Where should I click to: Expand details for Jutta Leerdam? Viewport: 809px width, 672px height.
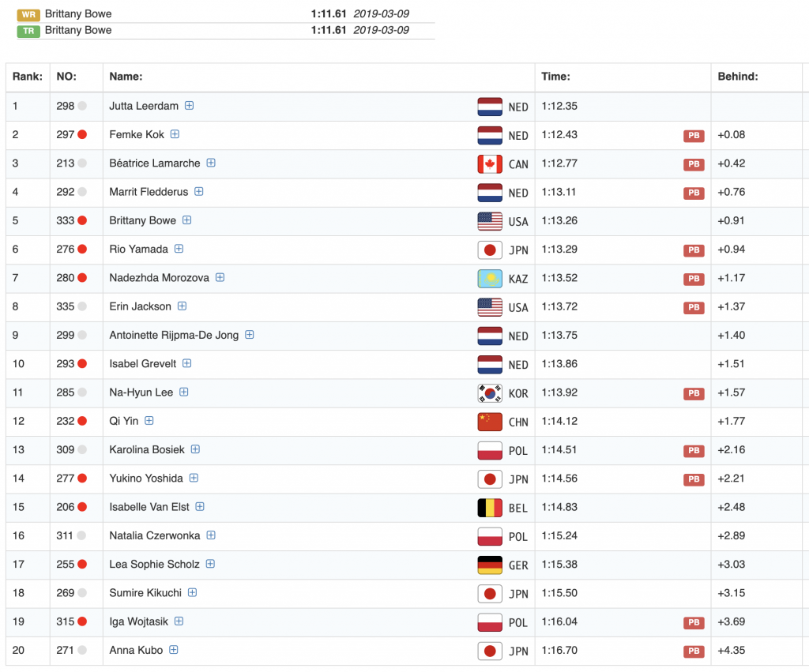click(190, 106)
